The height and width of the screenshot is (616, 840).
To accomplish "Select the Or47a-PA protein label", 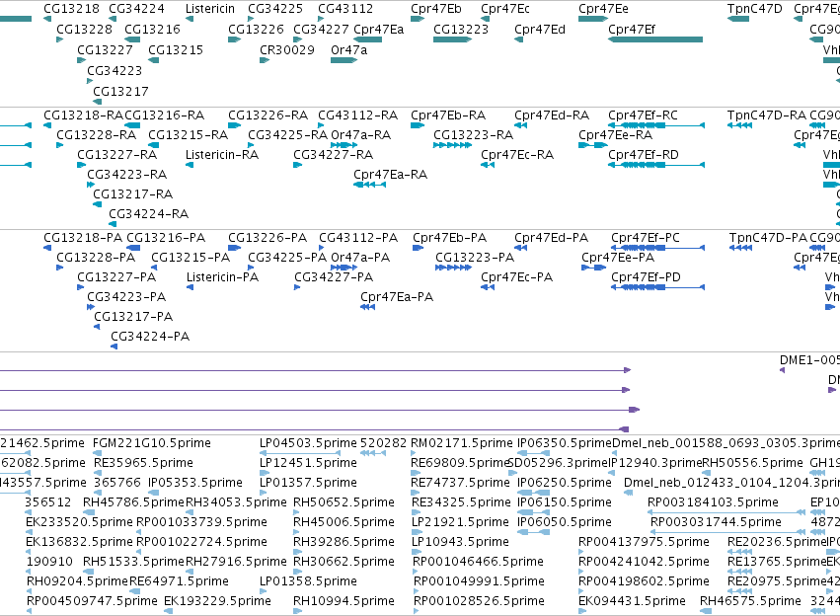I will (360, 258).
